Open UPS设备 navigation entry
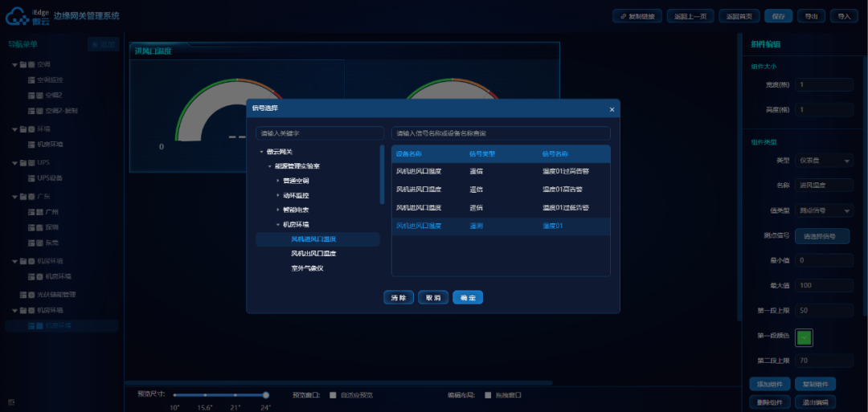Viewport: 868px width, 412px height. click(50, 178)
